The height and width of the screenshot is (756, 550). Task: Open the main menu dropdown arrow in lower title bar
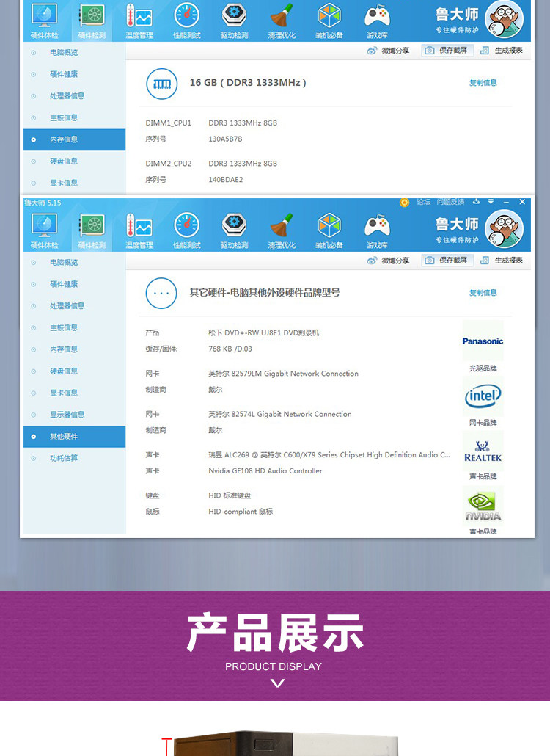[x=491, y=202]
